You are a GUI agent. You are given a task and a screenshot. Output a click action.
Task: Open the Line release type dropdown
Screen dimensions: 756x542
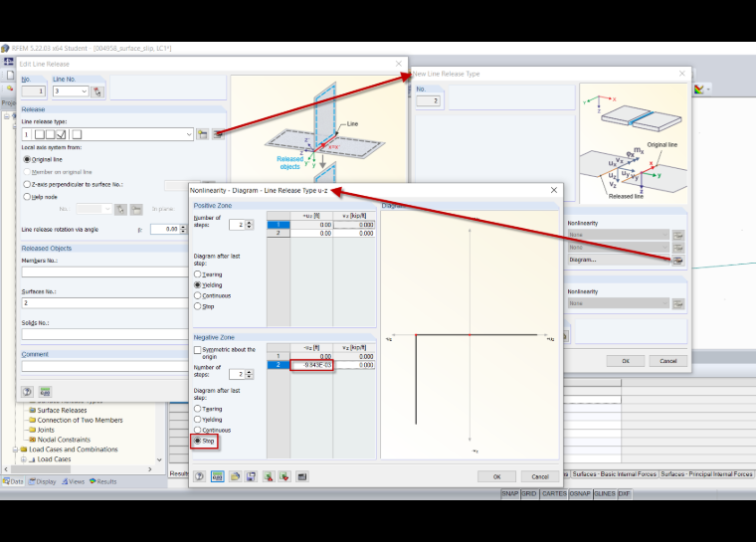(x=189, y=134)
